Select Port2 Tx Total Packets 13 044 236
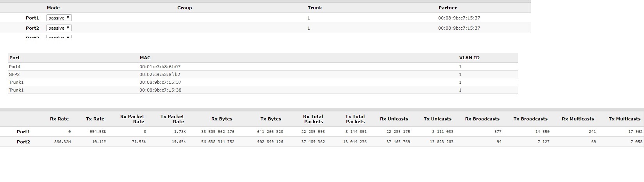 [x=355, y=142]
